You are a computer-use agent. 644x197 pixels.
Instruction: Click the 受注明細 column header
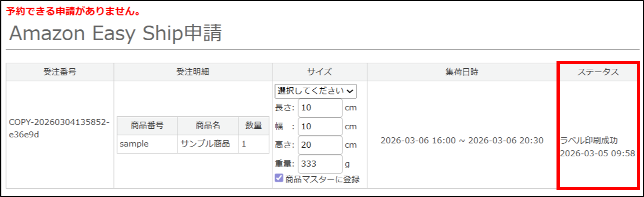192,72
